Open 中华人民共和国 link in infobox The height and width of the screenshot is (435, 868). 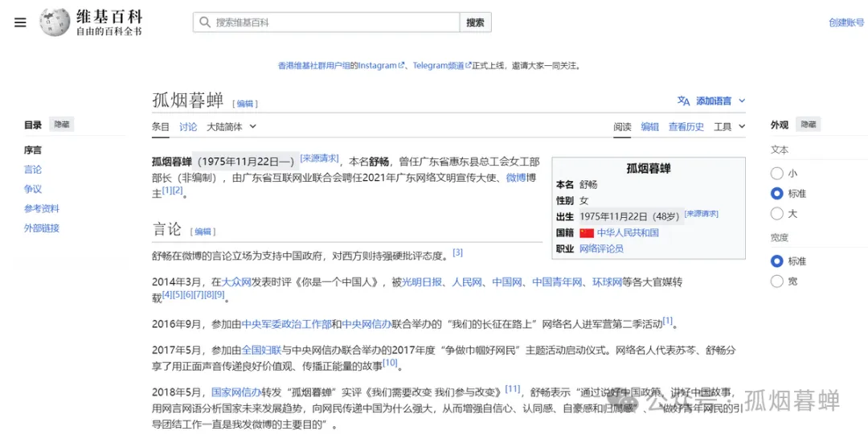point(628,232)
